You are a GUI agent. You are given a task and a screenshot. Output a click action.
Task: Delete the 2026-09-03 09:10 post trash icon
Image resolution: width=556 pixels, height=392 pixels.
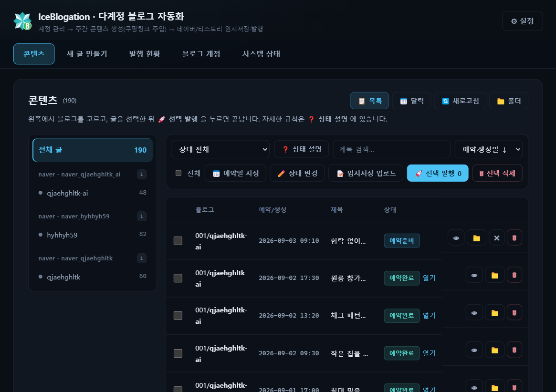coord(514,238)
